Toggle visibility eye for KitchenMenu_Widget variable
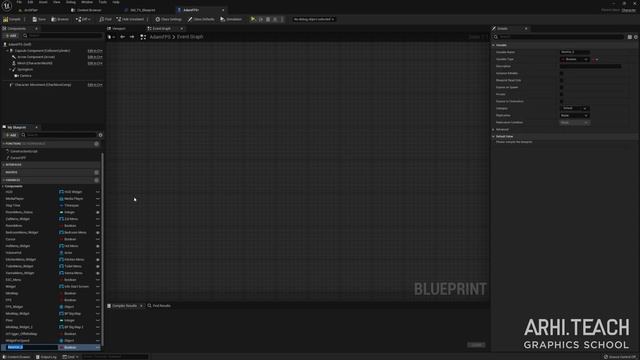 98,260
